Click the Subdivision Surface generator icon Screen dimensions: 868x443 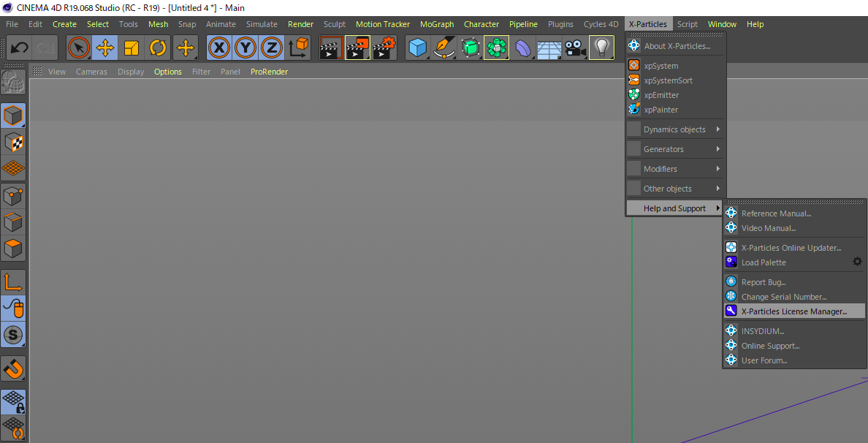coord(470,48)
